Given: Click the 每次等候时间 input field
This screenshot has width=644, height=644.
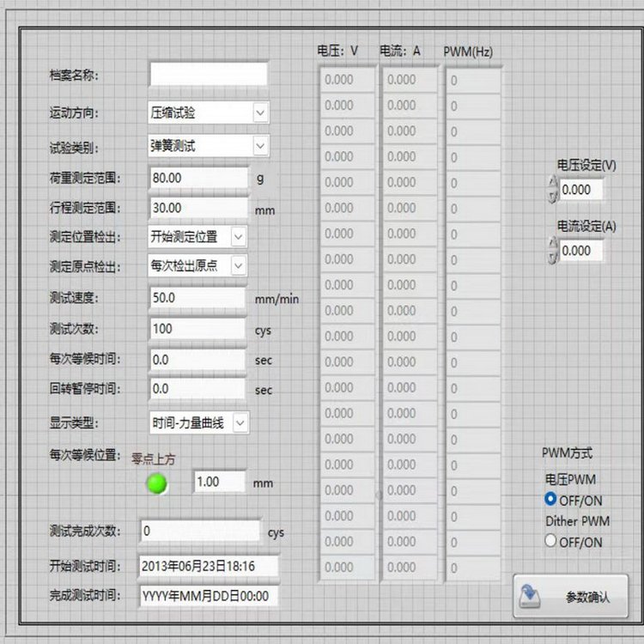Looking at the screenshot, I should (x=198, y=360).
